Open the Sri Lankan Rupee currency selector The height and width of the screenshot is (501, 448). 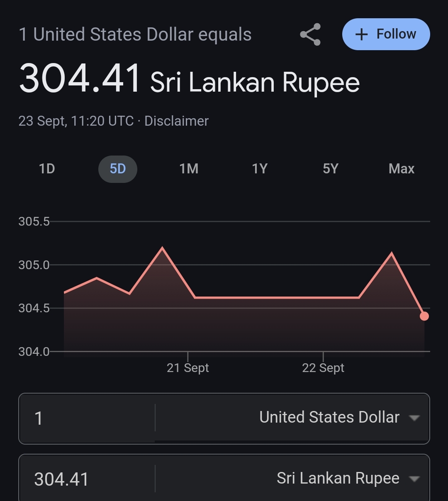coord(292,479)
